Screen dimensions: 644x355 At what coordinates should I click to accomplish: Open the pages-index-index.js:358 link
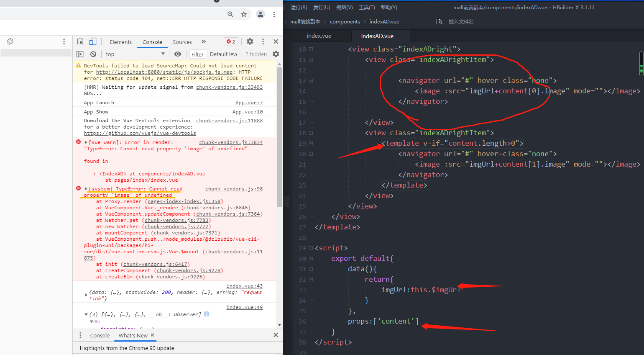click(x=184, y=201)
